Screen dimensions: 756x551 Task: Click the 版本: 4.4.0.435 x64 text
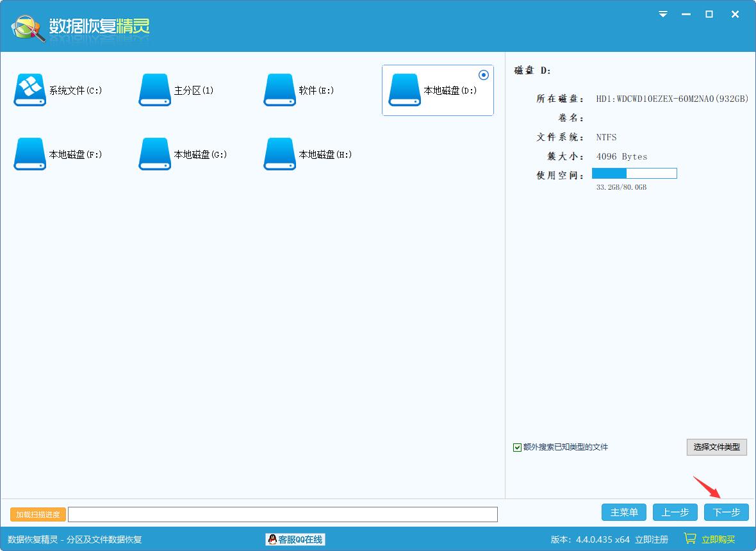click(x=590, y=539)
